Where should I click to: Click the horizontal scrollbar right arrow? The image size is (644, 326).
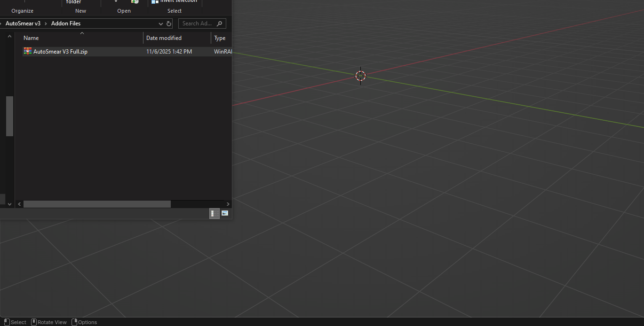click(x=228, y=204)
